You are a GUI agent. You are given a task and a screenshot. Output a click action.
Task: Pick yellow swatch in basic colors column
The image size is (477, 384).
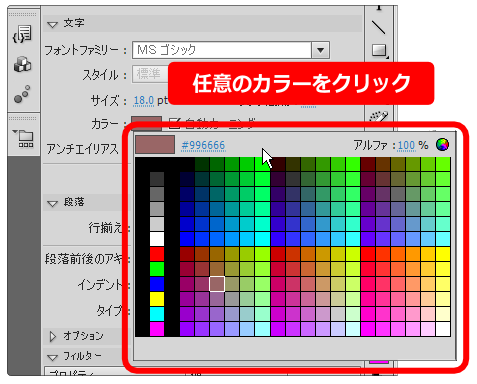coord(157,299)
